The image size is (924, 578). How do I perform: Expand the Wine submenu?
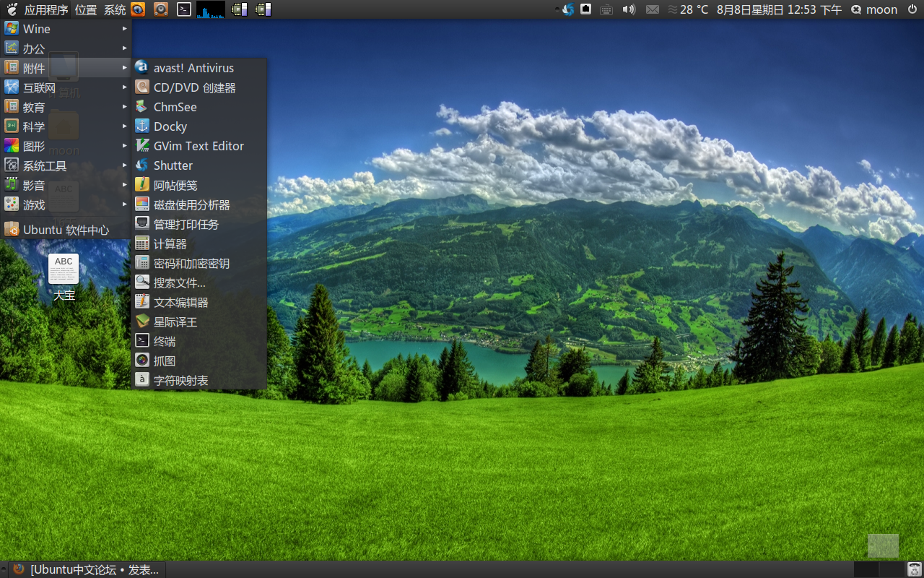pyautogui.click(x=66, y=29)
